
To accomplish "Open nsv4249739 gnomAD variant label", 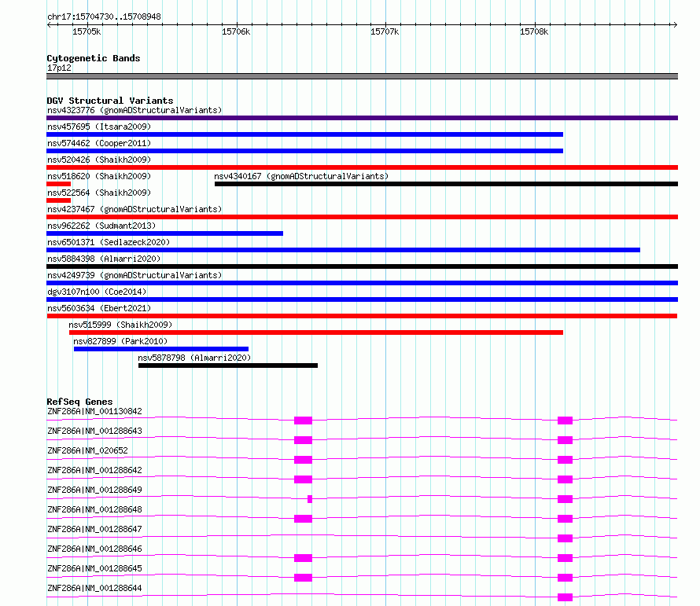I will pos(134,275).
